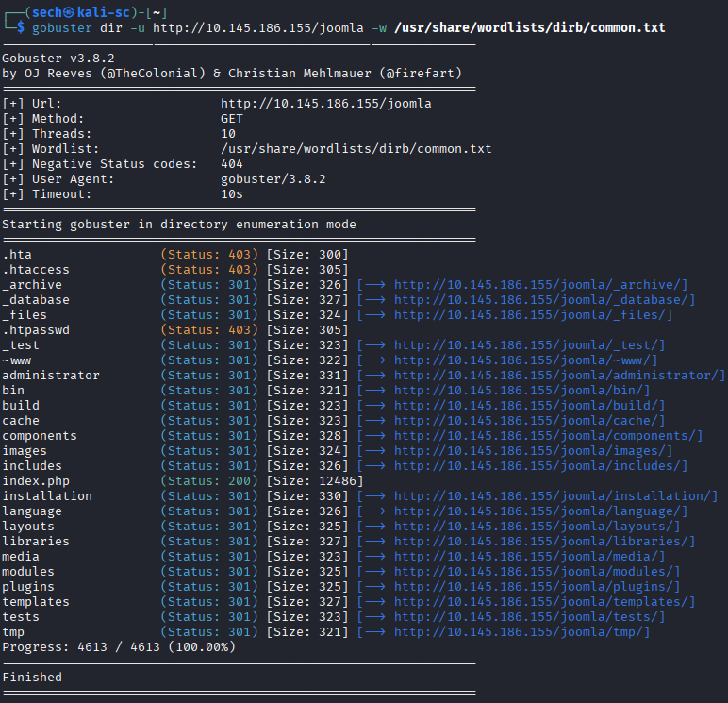Select the joomla/tmp/ URL
Image resolution: width=728 pixels, height=703 pixels.
click(519, 632)
